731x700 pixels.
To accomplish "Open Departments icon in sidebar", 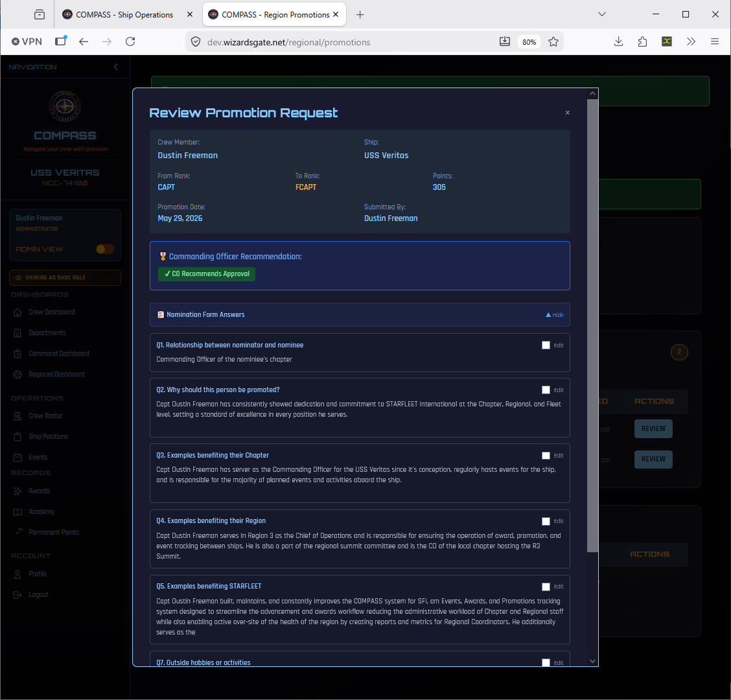I will coord(17,333).
